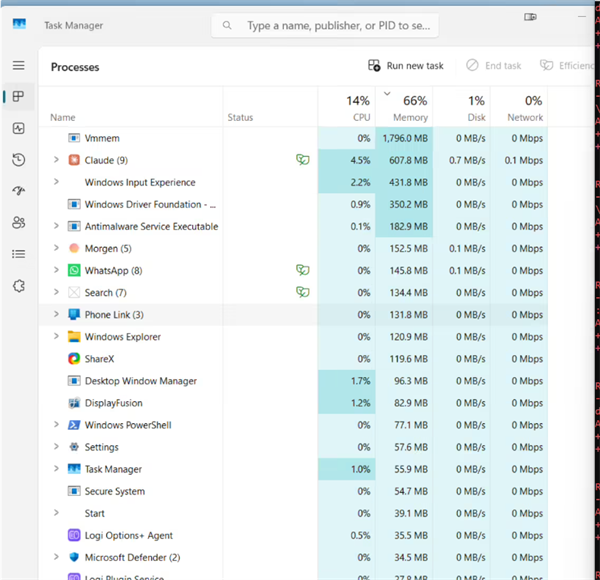600x580 pixels.
Task: Click the compact view icon in title bar
Action: pos(530,17)
